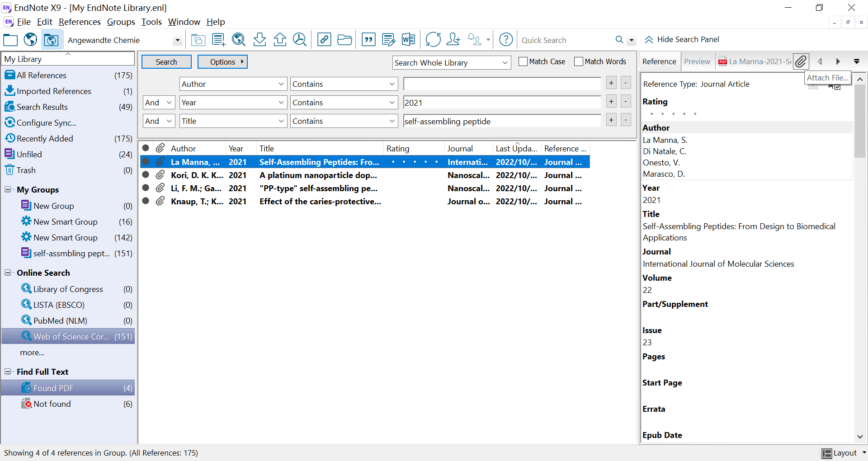Sort list by the Year column header
The image size is (868, 461).
click(x=241, y=148)
